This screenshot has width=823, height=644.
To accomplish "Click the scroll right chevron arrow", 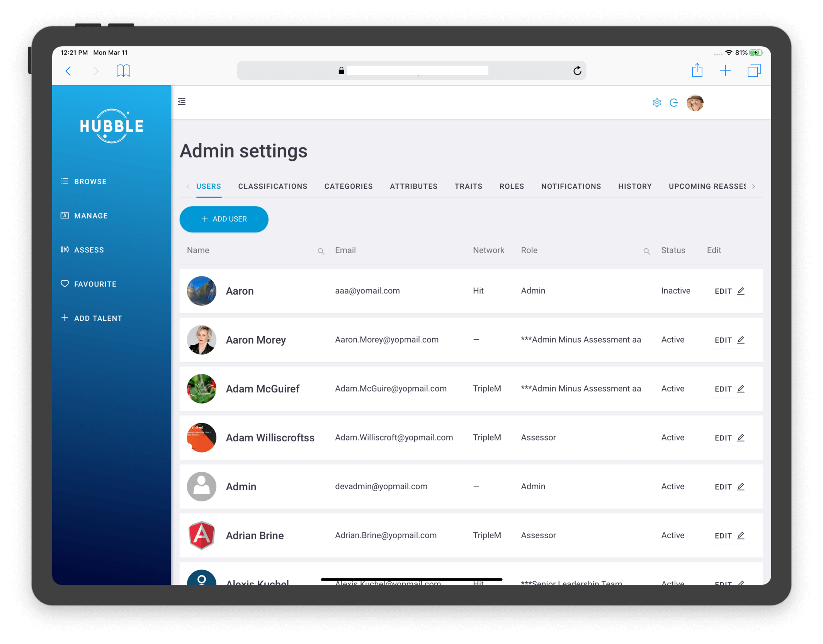I will [753, 186].
